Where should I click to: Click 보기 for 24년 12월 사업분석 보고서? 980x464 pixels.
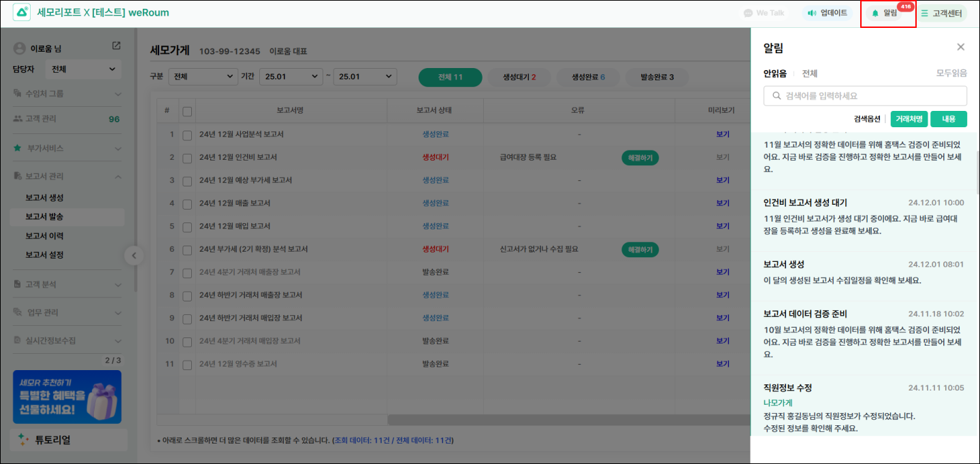click(x=722, y=134)
